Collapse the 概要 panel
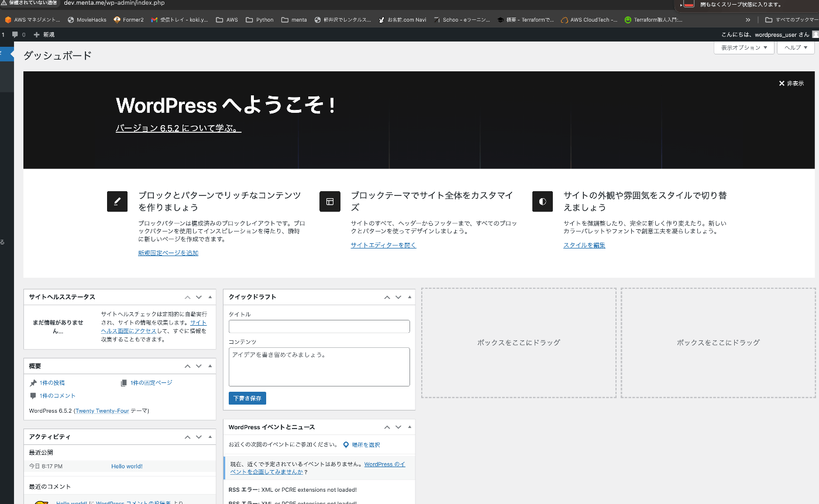 tap(210, 366)
